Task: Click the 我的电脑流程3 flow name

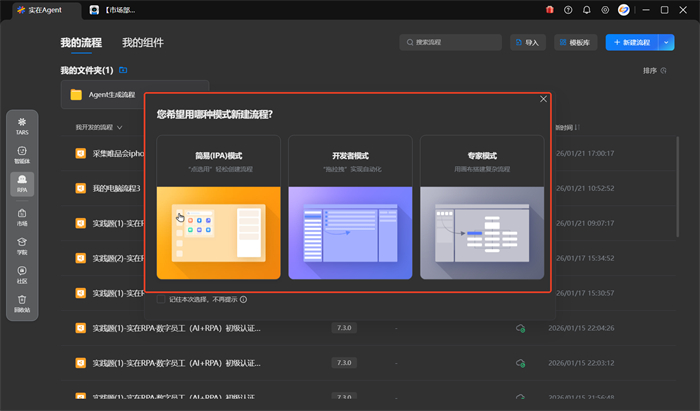Action: pyautogui.click(x=117, y=188)
